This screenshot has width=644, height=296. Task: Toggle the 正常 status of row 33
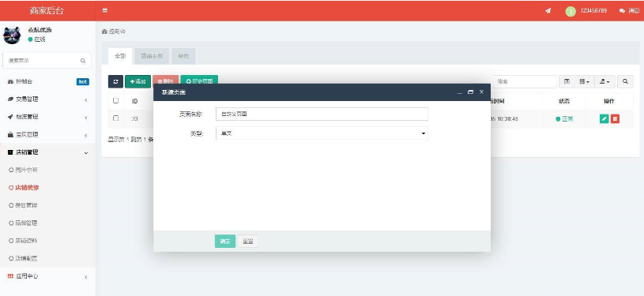pyautogui.click(x=564, y=119)
